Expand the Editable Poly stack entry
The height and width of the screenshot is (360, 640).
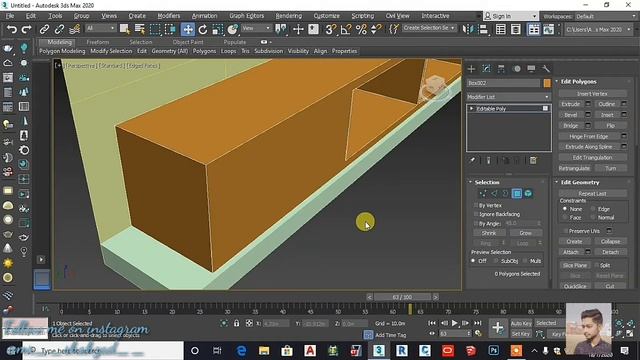tap(472, 109)
